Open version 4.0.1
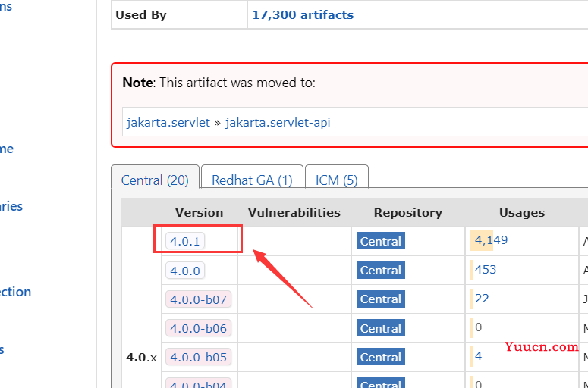 (x=185, y=241)
